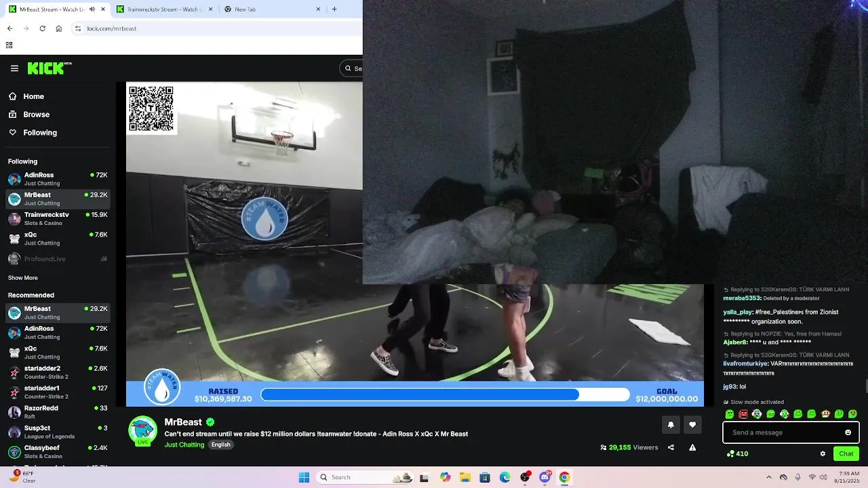Select xQc in the Following list
Image resolution: width=868 pixels, height=488 pixels.
click(58, 239)
